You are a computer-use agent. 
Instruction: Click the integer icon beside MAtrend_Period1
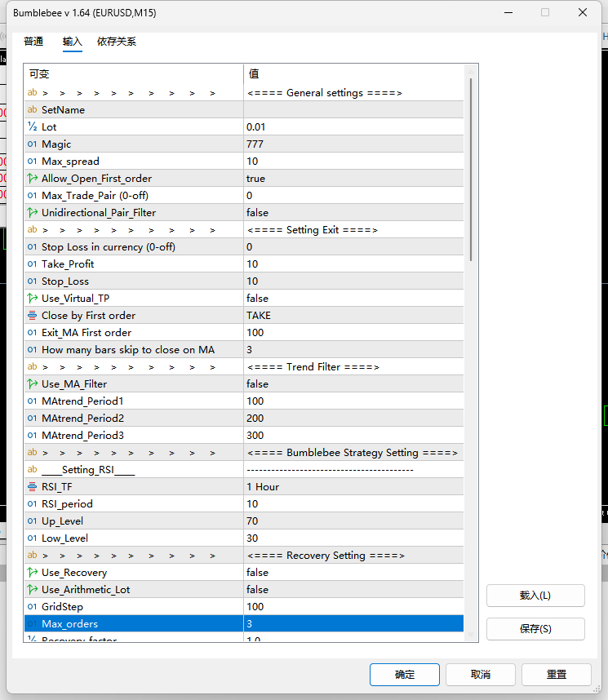pos(32,401)
